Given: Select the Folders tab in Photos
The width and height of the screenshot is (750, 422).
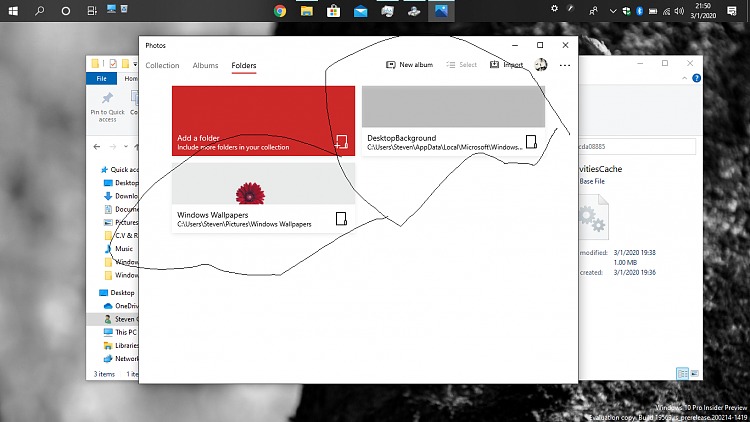Looking at the screenshot, I should click(244, 65).
